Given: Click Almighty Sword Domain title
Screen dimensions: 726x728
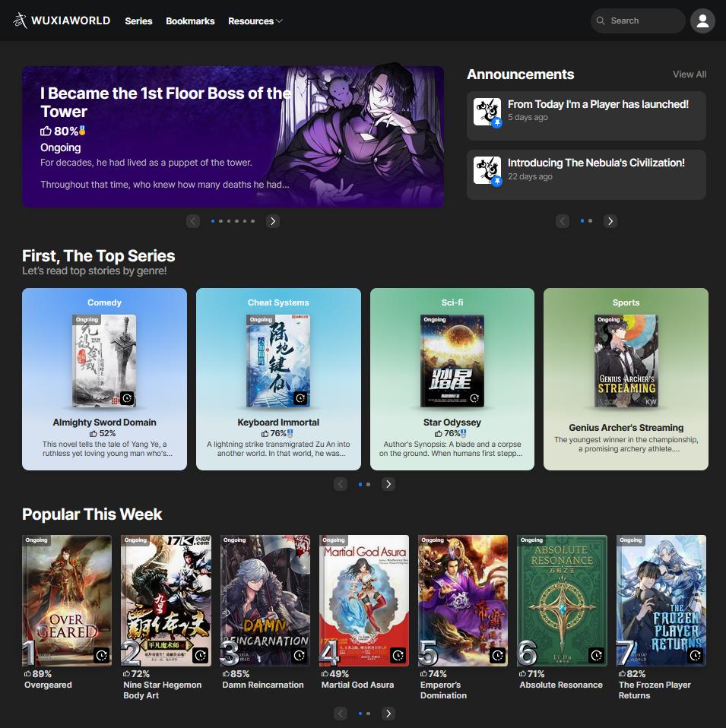Looking at the screenshot, I should [x=104, y=422].
